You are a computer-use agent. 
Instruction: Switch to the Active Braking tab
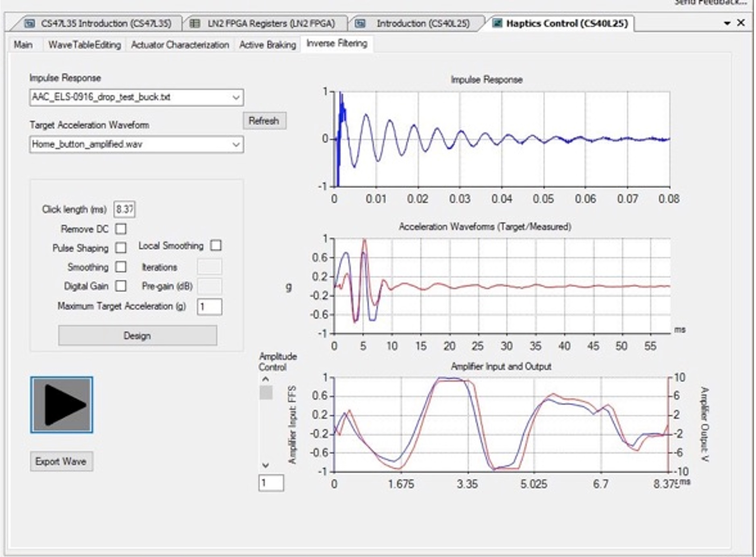[x=267, y=45]
